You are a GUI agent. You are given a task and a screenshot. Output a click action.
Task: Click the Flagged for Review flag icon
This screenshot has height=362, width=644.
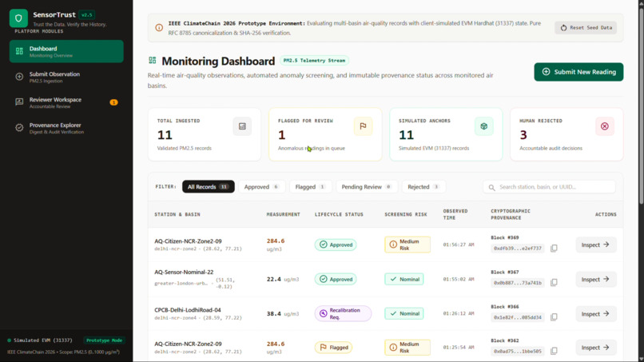coord(363,126)
